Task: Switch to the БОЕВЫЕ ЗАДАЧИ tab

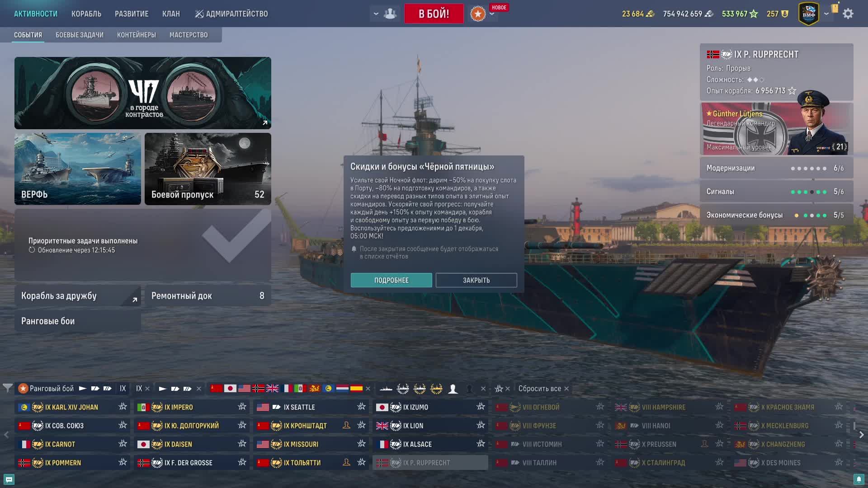Action: pyautogui.click(x=80, y=35)
